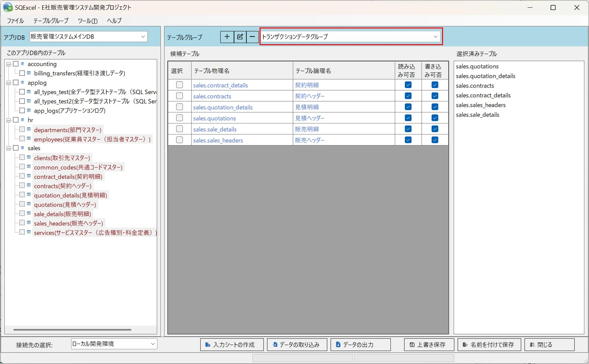Click the add table group plus icon
The width and height of the screenshot is (589, 364).
click(227, 37)
